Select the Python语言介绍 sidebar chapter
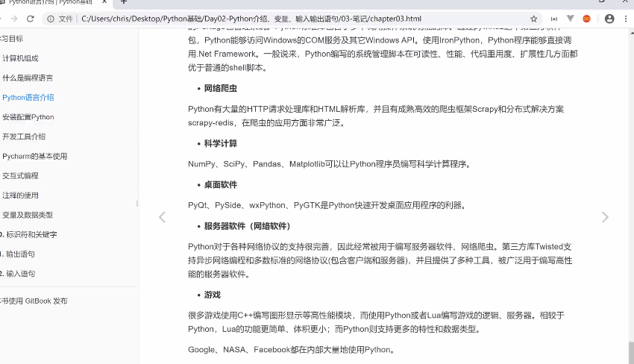 tap(28, 98)
